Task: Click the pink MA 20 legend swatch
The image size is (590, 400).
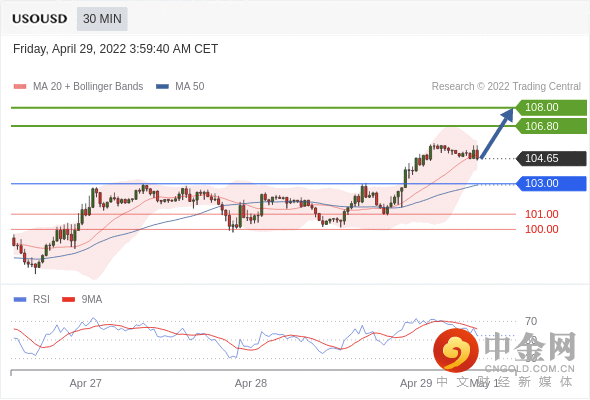Action: pos(20,87)
